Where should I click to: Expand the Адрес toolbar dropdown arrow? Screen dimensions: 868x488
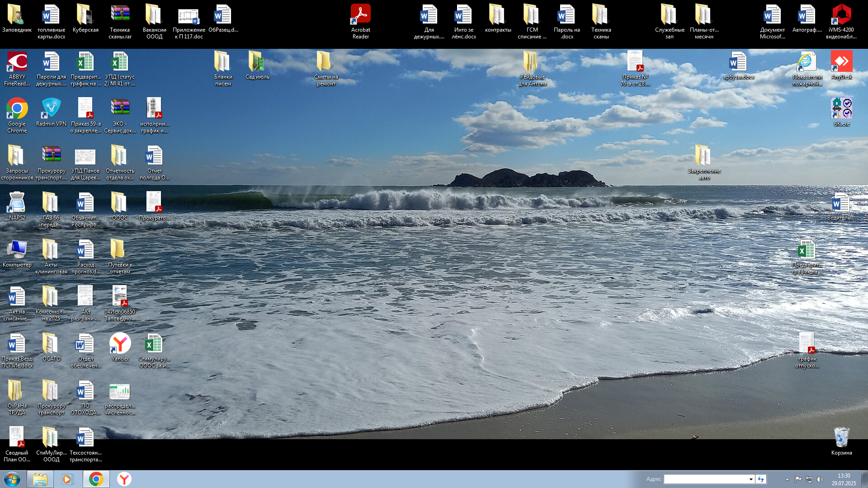(x=751, y=479)
